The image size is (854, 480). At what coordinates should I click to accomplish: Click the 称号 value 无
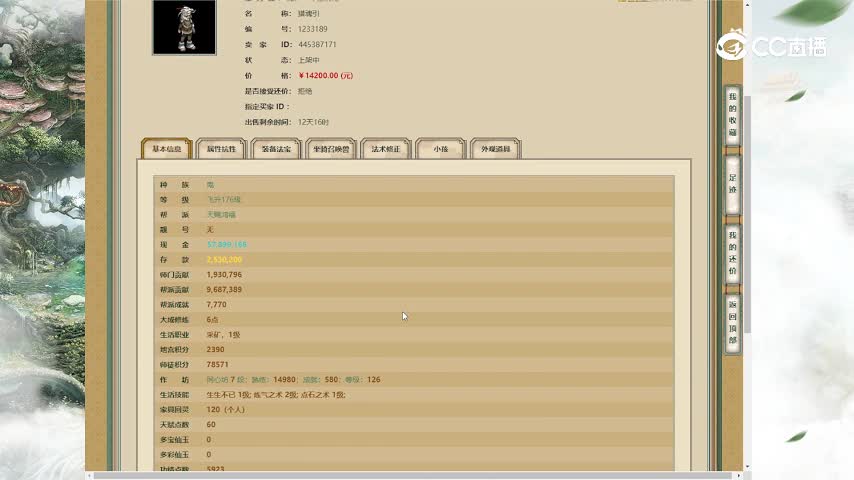(x=210, y=230)
